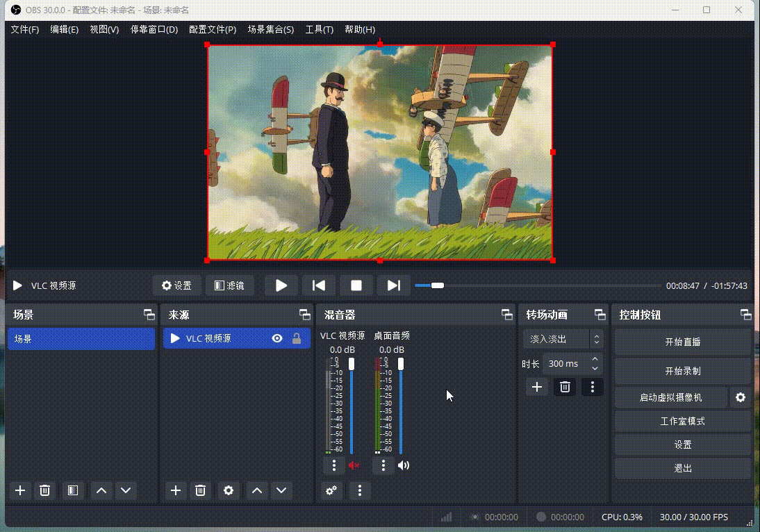Open 设置 in control buttons panel
This screenshot has height=532, width=760.
coord(682,444)
